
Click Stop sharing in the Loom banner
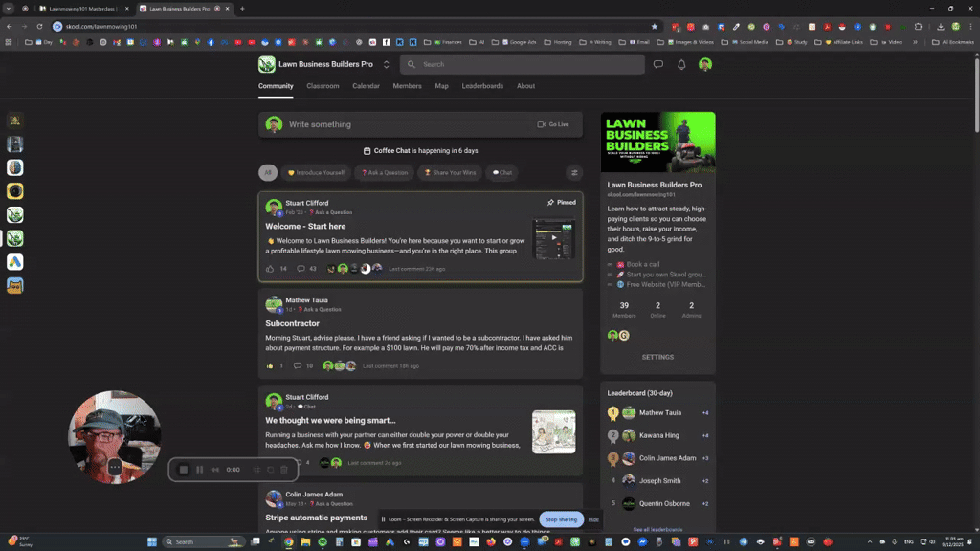point(561,519)
